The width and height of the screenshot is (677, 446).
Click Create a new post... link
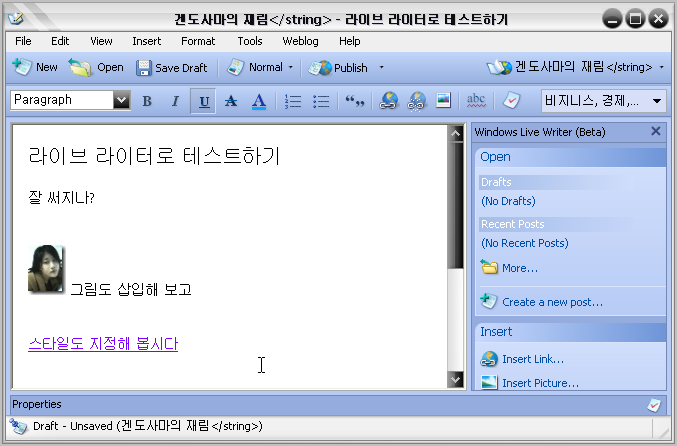coord(552,302)
